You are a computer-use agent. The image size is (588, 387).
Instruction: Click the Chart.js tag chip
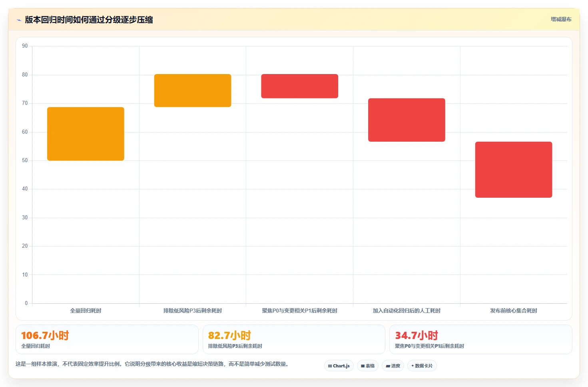tap(339, 366)
